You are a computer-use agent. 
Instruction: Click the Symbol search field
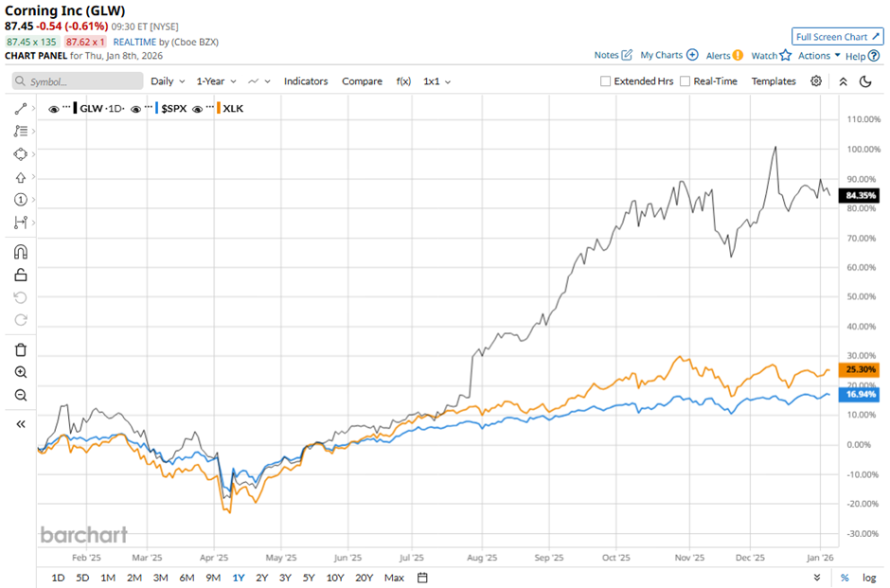[x=78, y=81]
